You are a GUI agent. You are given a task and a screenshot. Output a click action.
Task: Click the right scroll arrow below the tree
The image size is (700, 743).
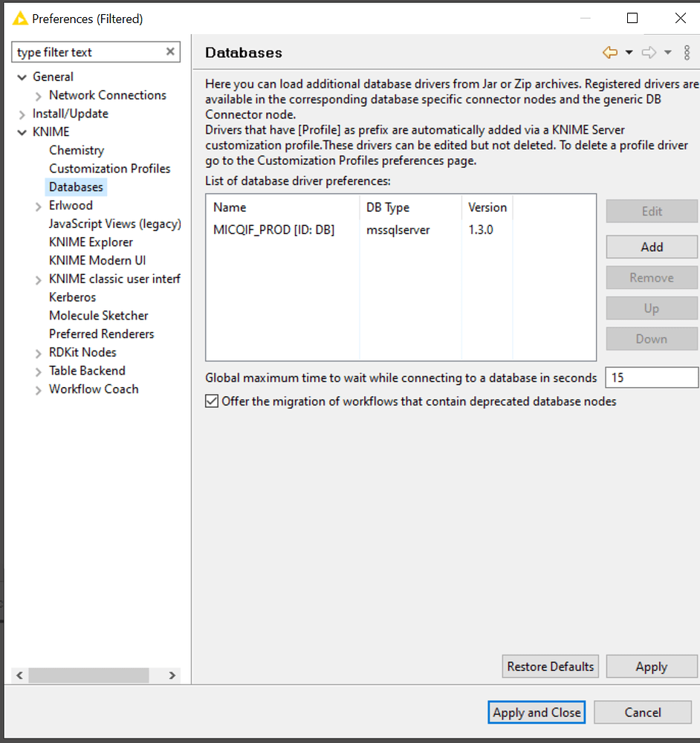172,675
